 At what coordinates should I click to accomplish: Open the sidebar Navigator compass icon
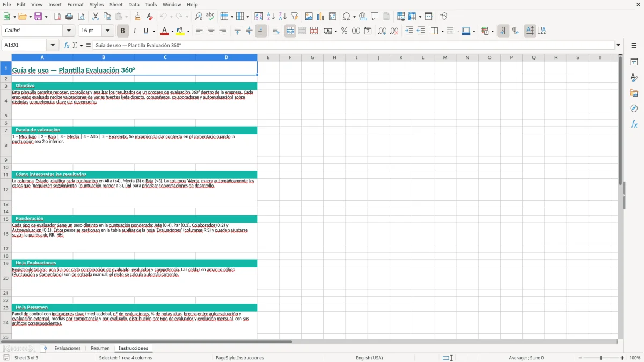(634, 108)
